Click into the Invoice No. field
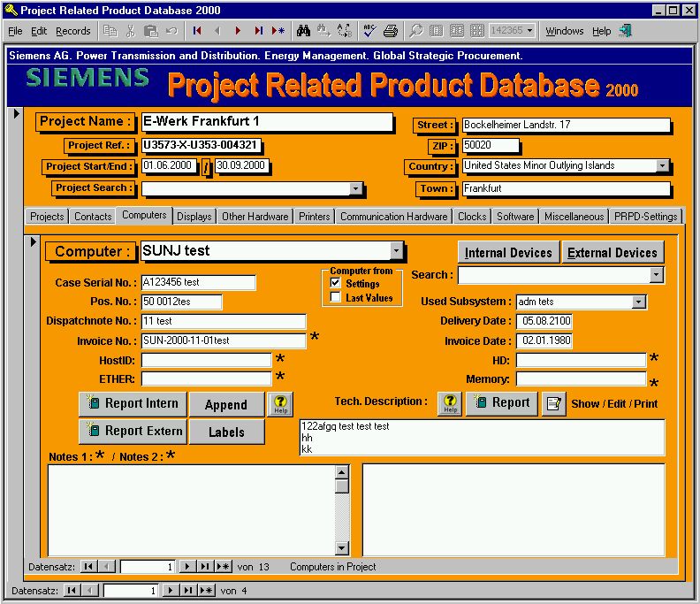Screen dimensions: 700x604 [224, 340]
